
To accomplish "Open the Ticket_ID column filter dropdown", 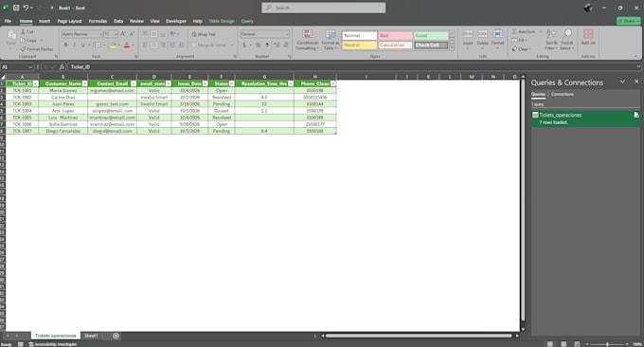I will click(x=36, y=83).
